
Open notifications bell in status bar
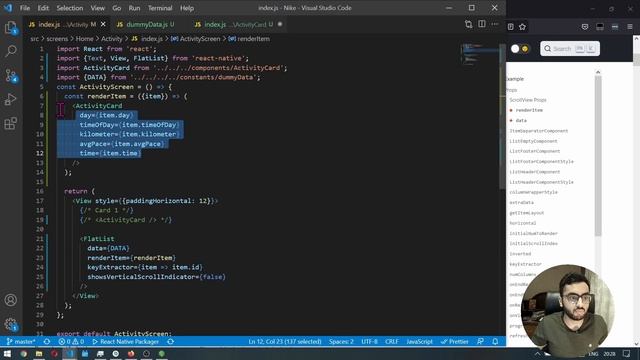point(495,342)
